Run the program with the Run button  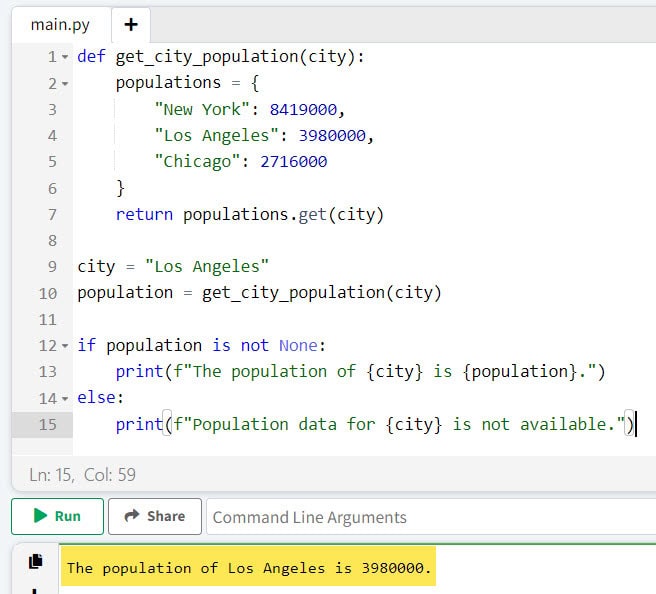click(x=57, y=516)
